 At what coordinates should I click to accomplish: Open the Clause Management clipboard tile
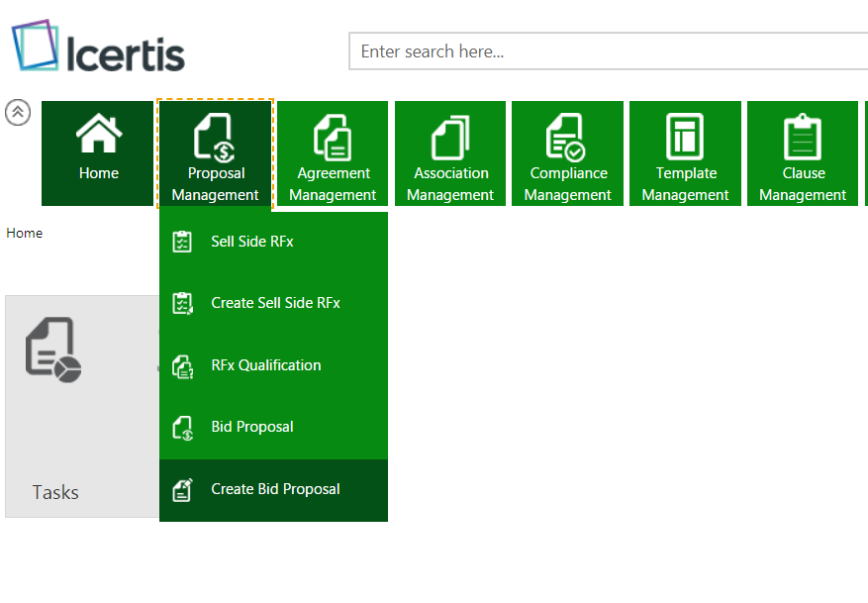pos(803,139)
